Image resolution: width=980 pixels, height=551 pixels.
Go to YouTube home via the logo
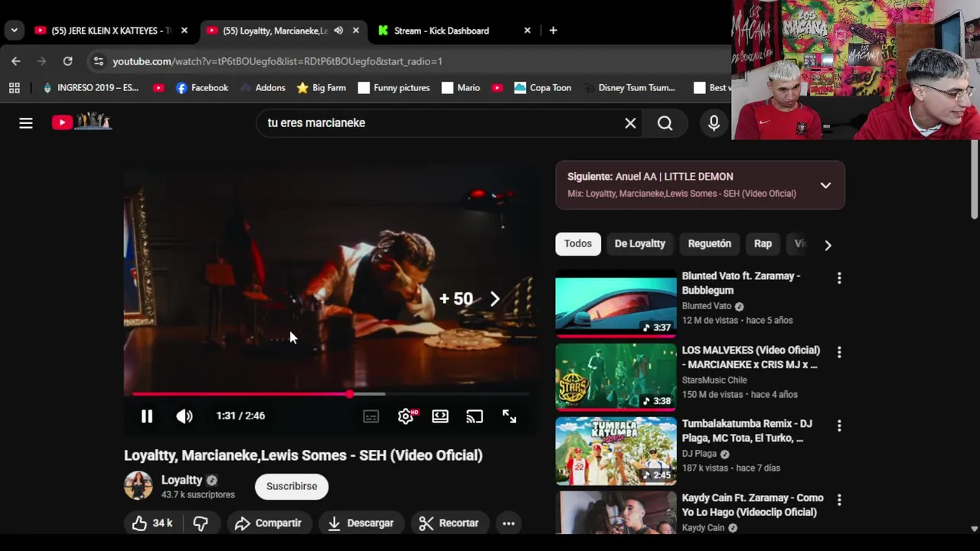82,122
